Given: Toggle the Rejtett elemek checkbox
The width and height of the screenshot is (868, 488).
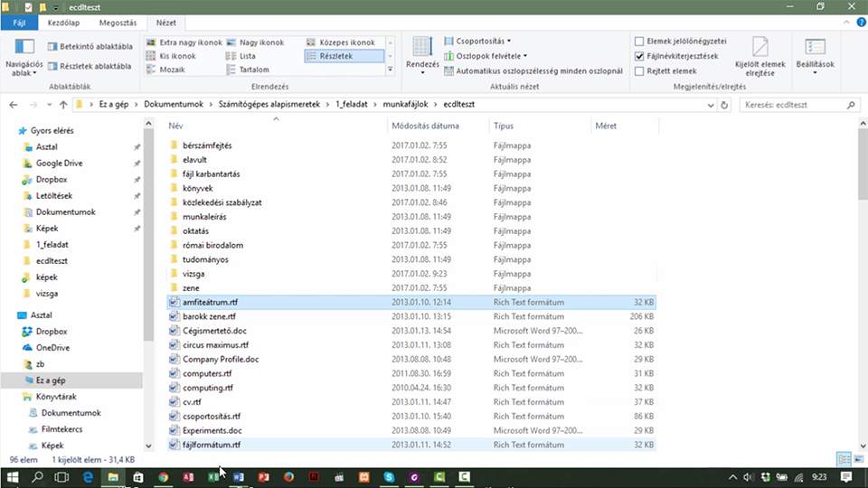Looking at the screenshot, I should tap(639, 71).
